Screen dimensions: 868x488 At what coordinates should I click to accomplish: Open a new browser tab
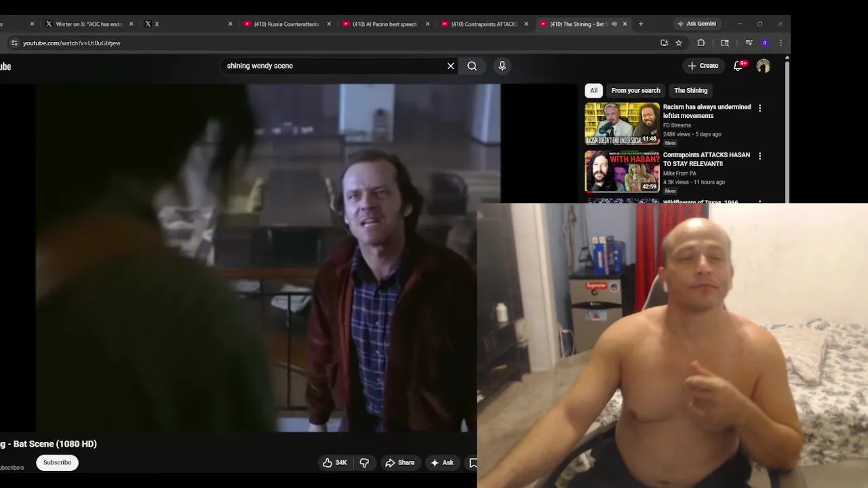click(x=641, y=24)
